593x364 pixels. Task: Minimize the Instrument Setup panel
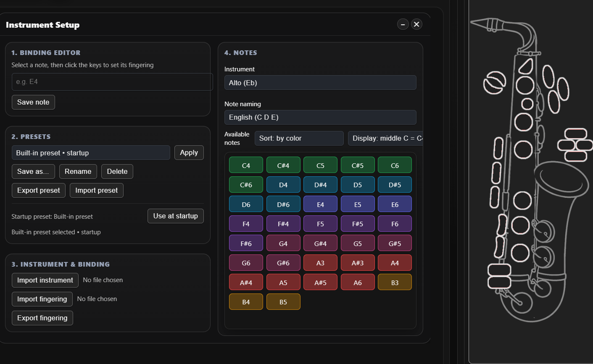tap(403, 24)
